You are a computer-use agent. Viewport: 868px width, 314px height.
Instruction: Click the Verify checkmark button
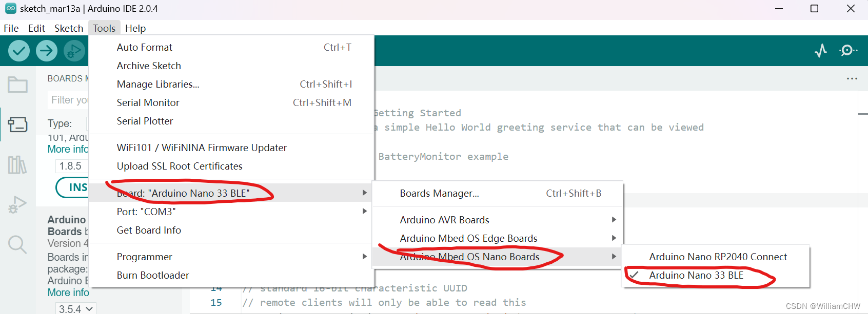(19, 51)
